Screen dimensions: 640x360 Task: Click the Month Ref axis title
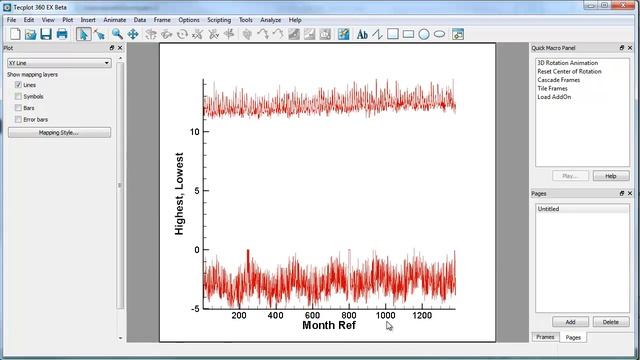(329, 325)
